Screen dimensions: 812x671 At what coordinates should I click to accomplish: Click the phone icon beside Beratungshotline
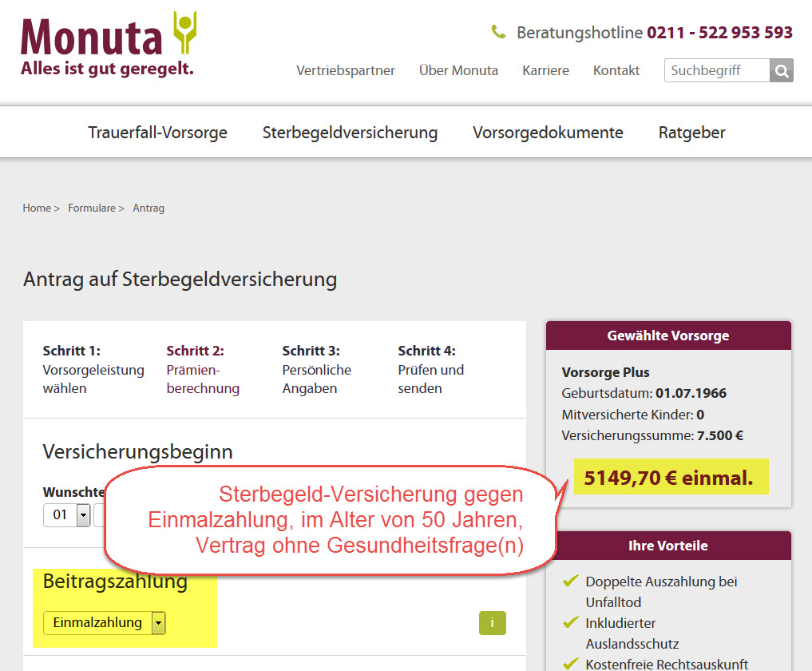coord(498,32)
